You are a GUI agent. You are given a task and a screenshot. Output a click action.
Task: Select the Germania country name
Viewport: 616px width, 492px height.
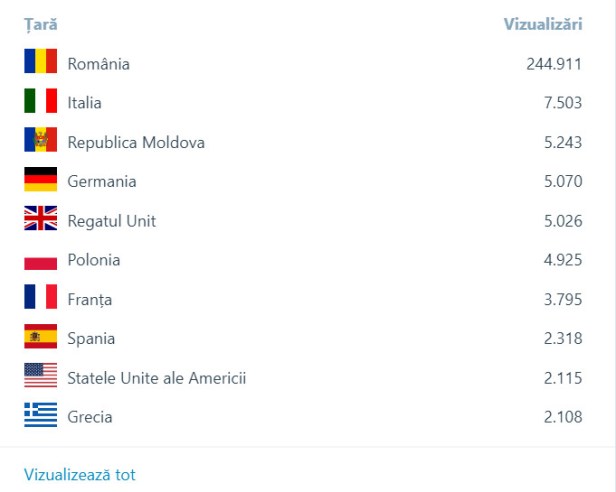point(101,182)
